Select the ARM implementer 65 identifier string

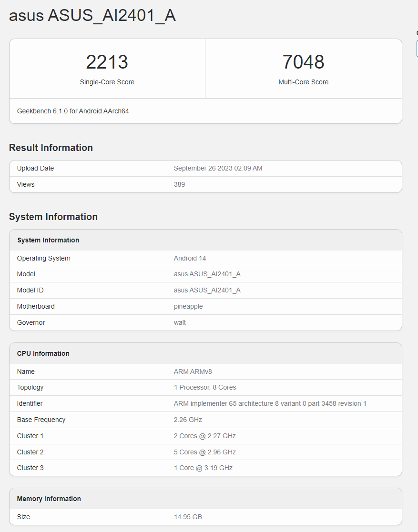(x=270, y=404)
